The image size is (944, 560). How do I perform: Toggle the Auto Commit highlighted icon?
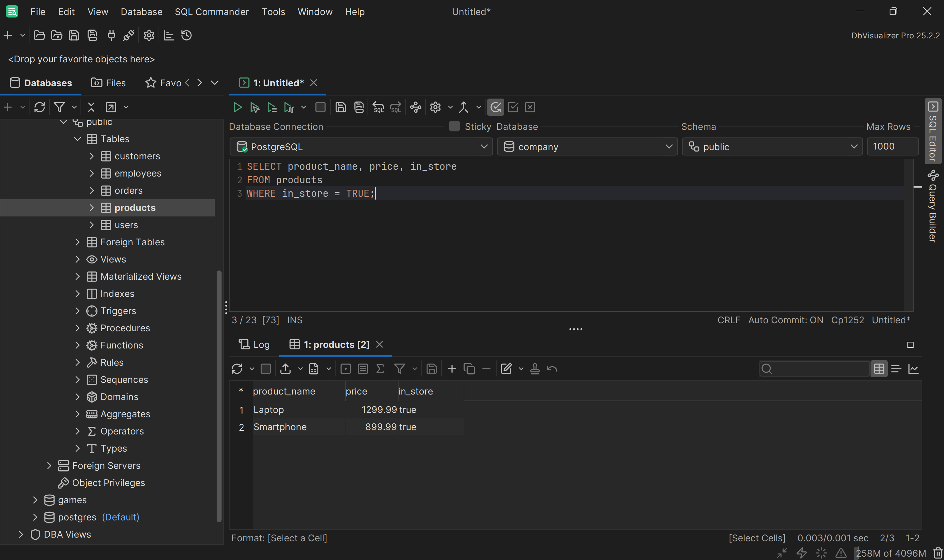[x=495, y=107]
